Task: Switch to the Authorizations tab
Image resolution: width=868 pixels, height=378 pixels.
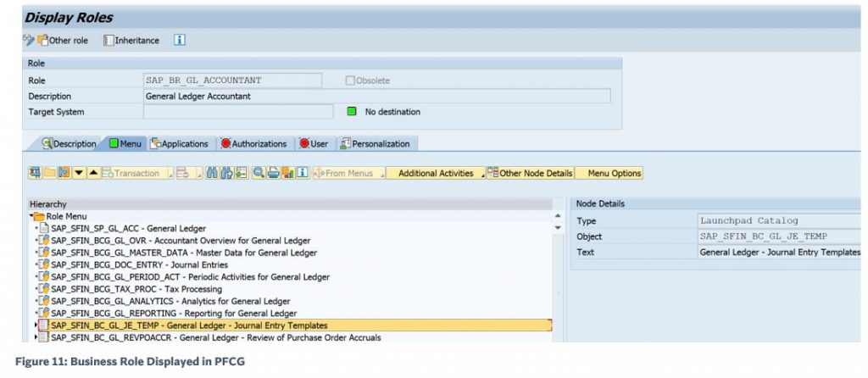Action: (254, 144)
